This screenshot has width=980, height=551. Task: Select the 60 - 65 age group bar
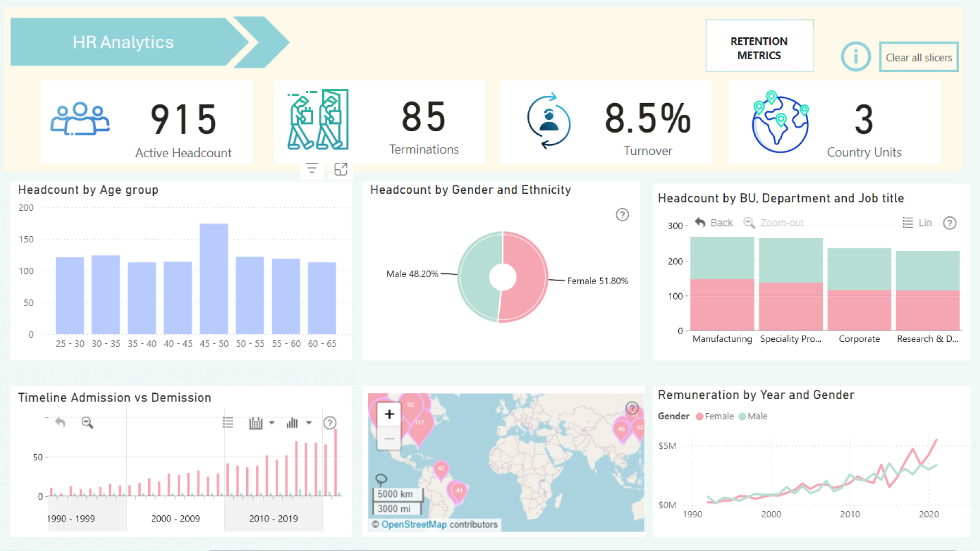(322, 298)
